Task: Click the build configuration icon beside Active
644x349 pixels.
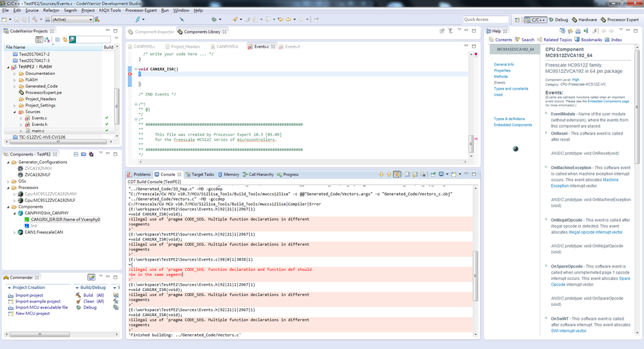Action: tap(47, 19)
